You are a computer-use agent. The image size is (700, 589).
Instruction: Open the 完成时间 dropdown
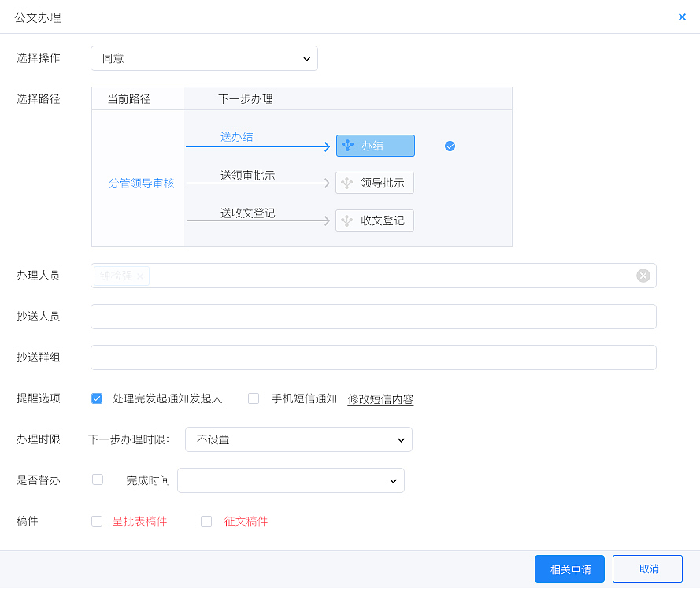click(x=291, y=480)
